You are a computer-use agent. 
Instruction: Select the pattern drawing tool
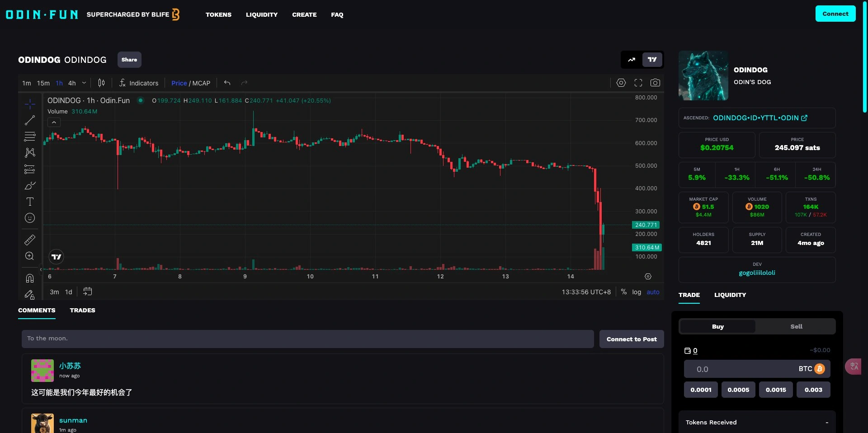pos(30,153)
